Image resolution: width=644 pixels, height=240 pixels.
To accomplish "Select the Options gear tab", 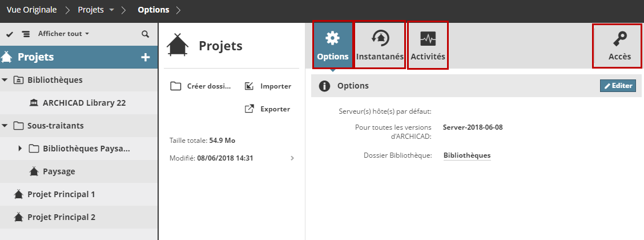I will (332, 45).
